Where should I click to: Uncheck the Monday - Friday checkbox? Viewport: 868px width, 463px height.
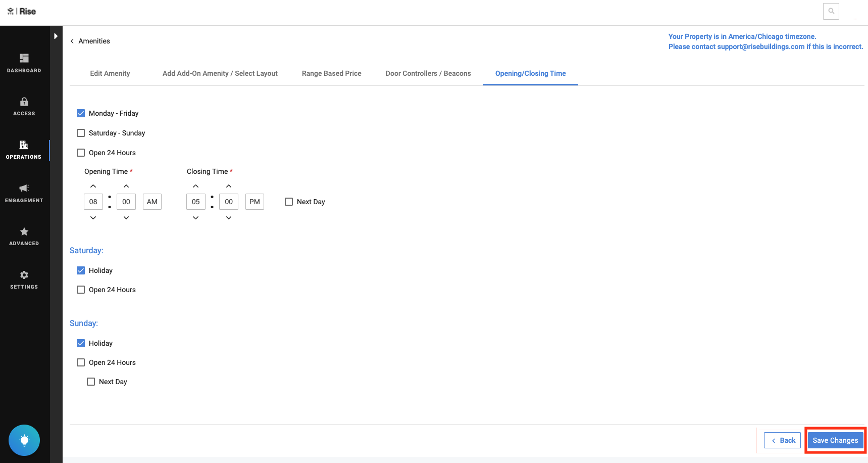(x=81, y=113)
